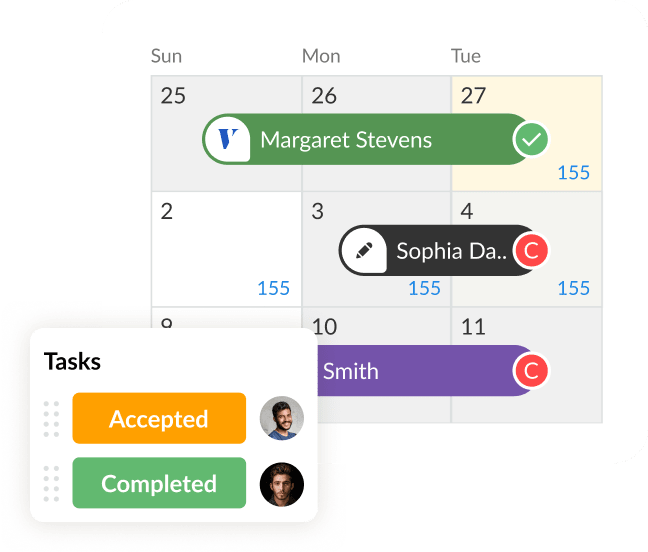Click the pencil edit icon on Sophia event
Image resolution: width=648 pixels, height=552 pixels.
pyautogui.click(x=364, y=251)
